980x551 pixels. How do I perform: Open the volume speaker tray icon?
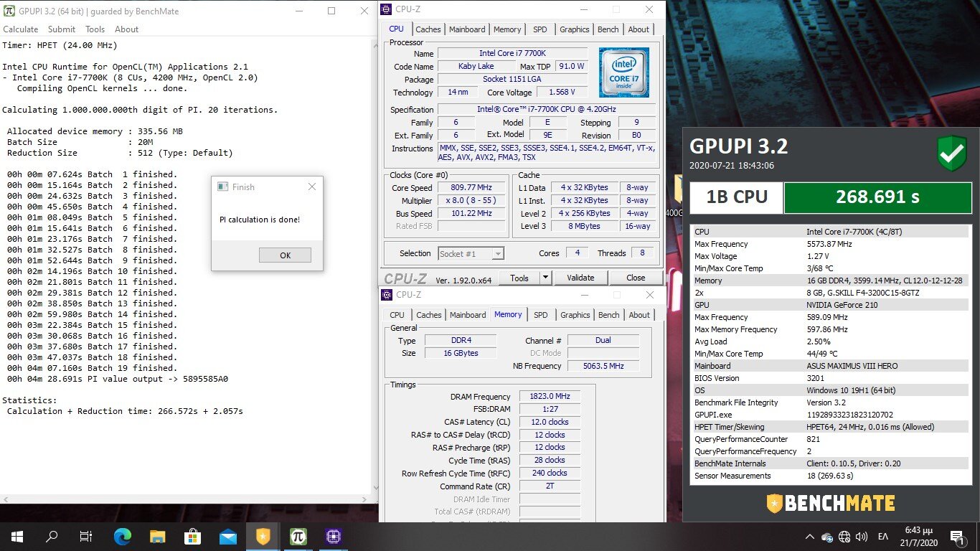coord(862,537)
